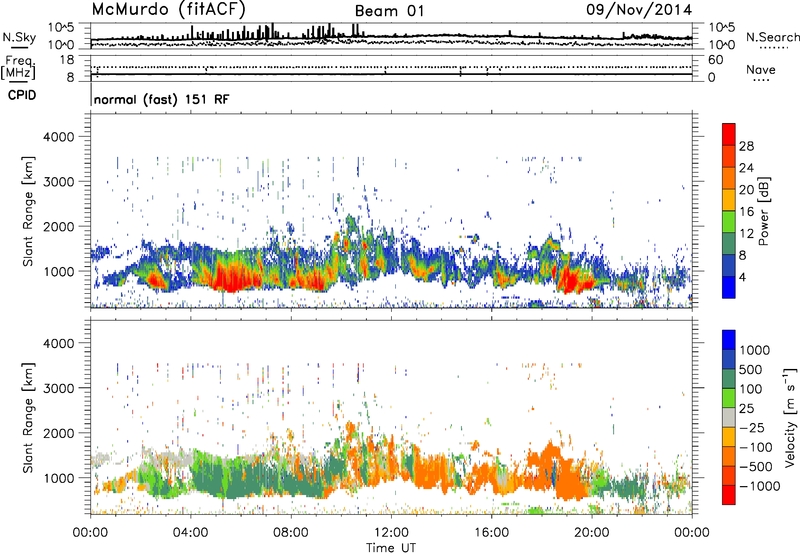The height and width of the screenshot is (554, 800).
Task: Pick the red top segment of Power color bar
Action: tap(729, 134)
